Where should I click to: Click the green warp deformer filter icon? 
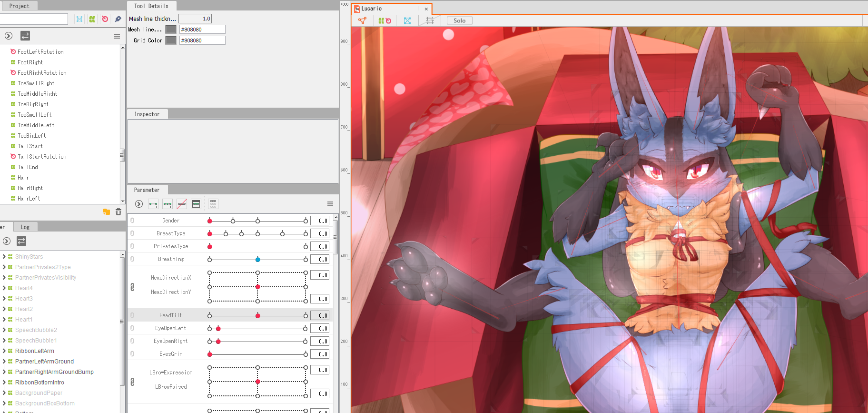pyautogui.click(x=92, y=19)
